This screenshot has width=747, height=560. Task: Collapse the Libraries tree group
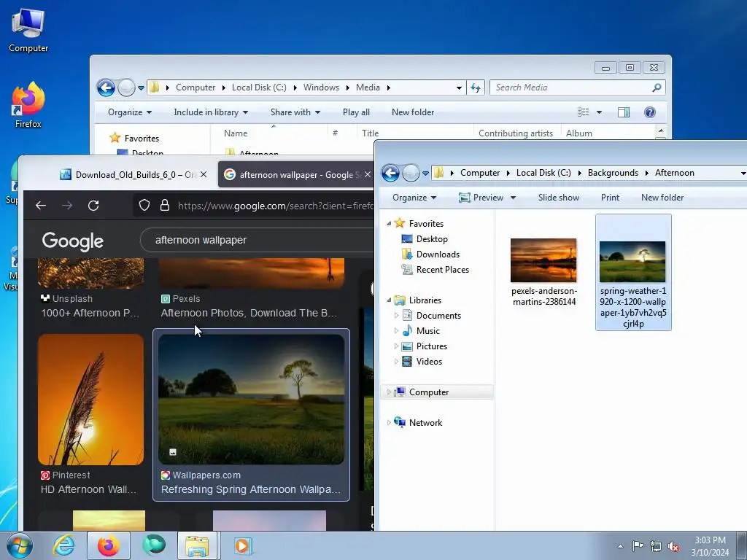pos(389,300)
